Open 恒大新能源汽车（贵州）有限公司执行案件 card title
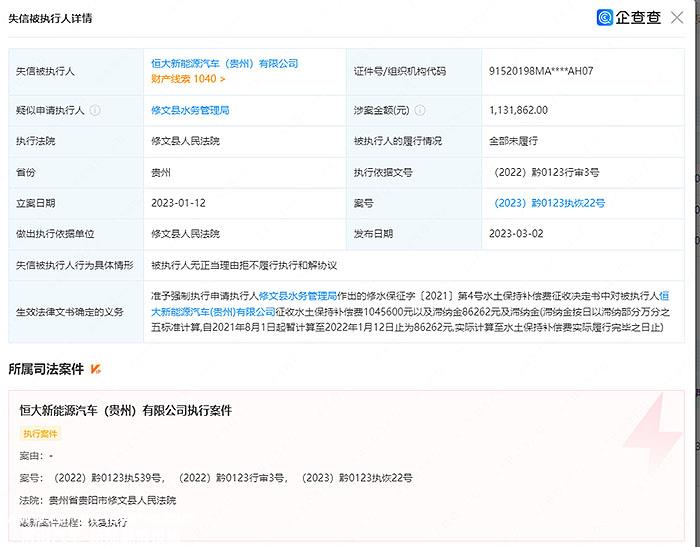 point(125,410)
